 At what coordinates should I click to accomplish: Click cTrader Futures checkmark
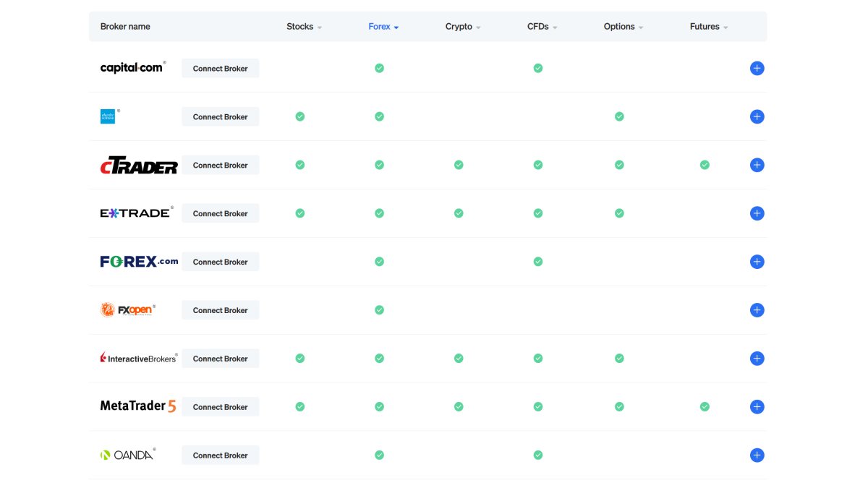tap(705, 165)
